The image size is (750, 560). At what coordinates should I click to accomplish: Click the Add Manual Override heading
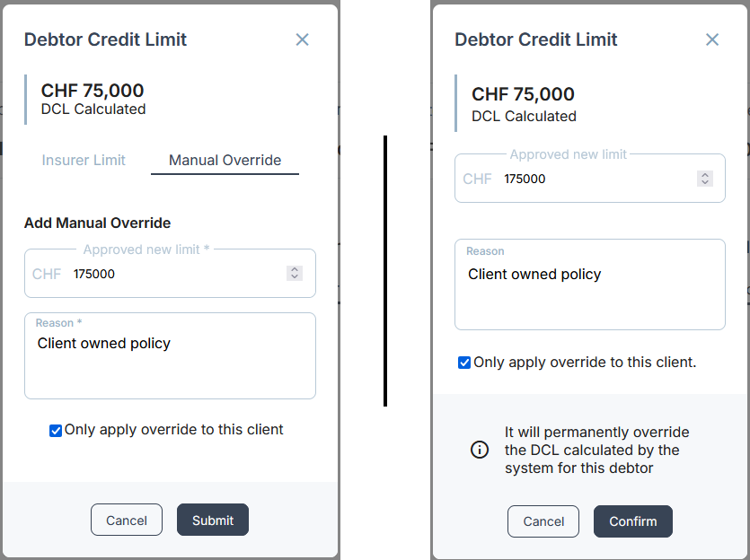[97, 223]
